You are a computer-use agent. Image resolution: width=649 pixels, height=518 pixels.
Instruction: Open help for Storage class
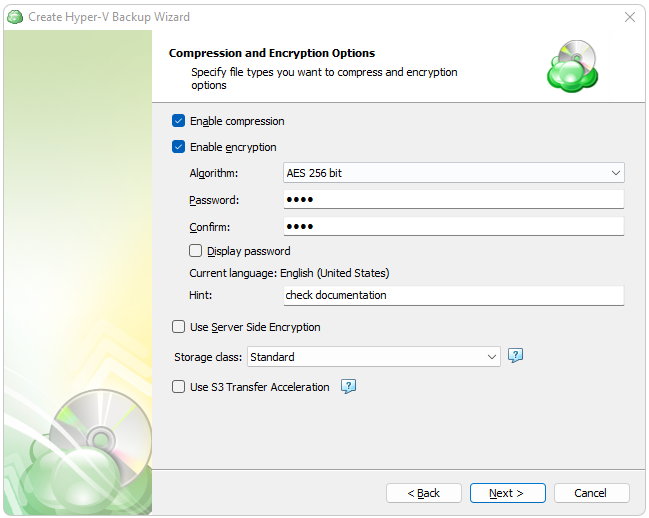516,356
